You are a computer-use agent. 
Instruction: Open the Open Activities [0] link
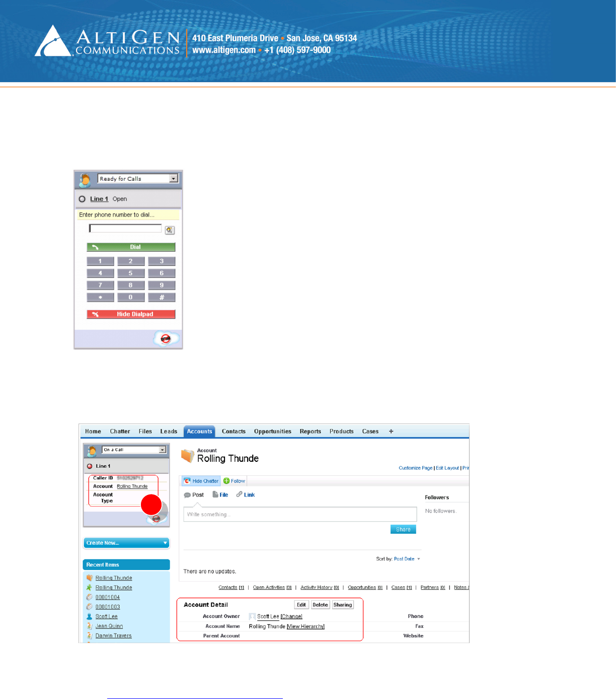(x=272, y=588)
